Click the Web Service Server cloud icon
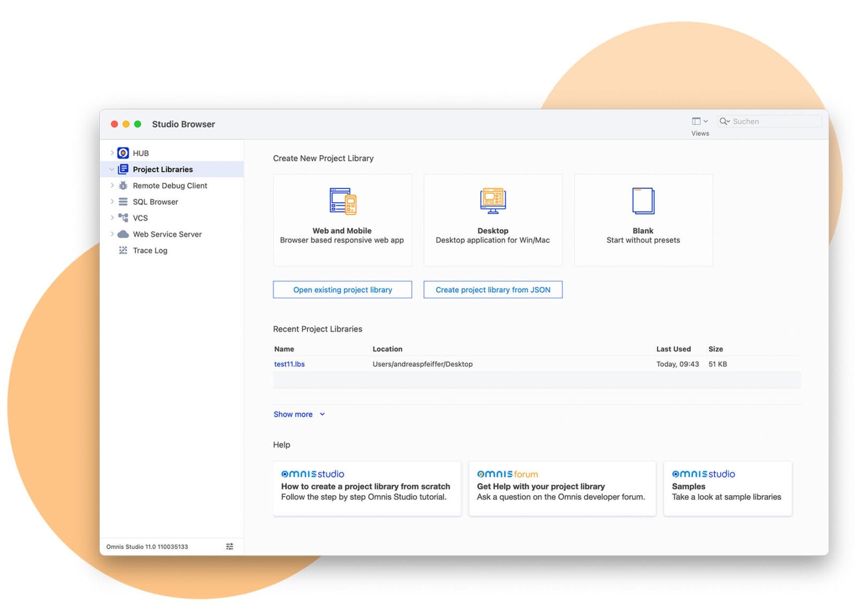The width and height of the screenshot is (856, 616). pyautogui.click(x=123, y=234)
